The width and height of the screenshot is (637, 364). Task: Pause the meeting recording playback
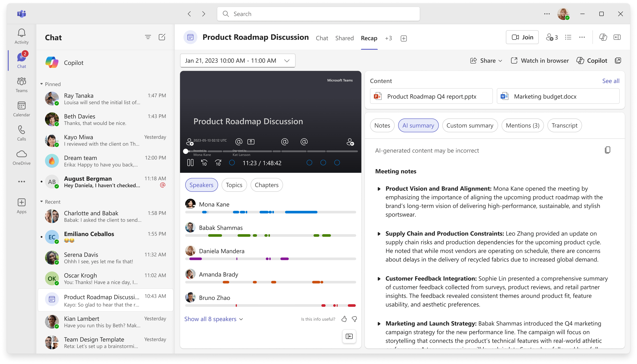[190, 163]
